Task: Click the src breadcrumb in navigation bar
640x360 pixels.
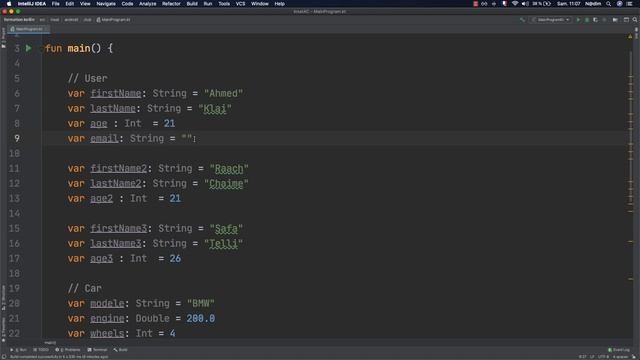Action: coord(42,20)
